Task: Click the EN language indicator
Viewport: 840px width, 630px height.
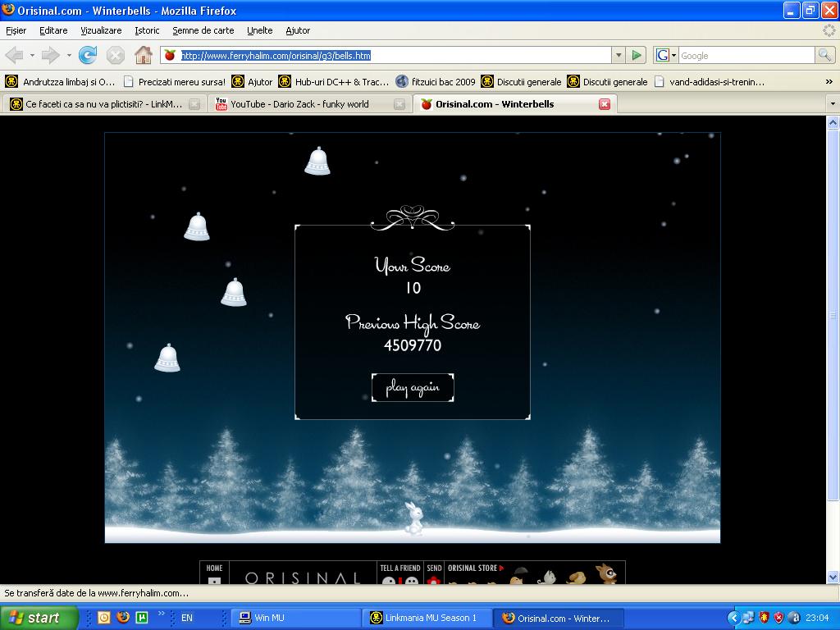Action: pos(186,618)
